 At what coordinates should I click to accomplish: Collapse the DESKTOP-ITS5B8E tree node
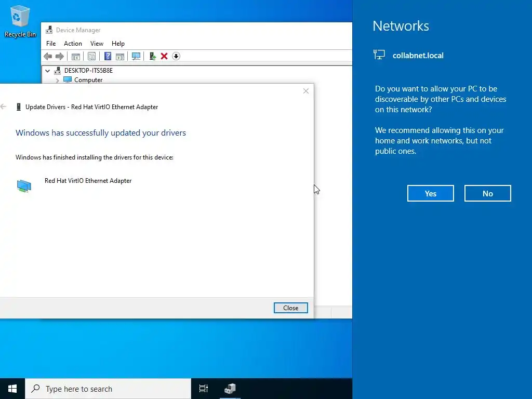click(47, 71)
